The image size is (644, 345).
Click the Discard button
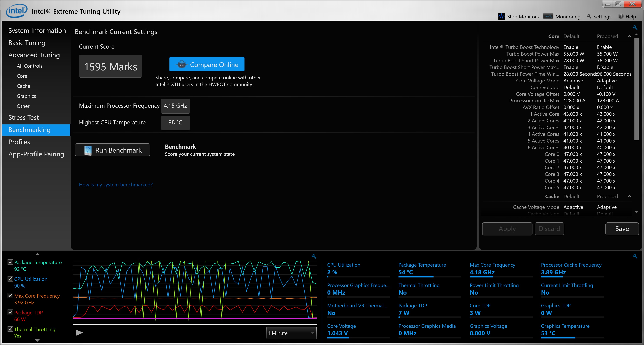[x=549, y=229]
